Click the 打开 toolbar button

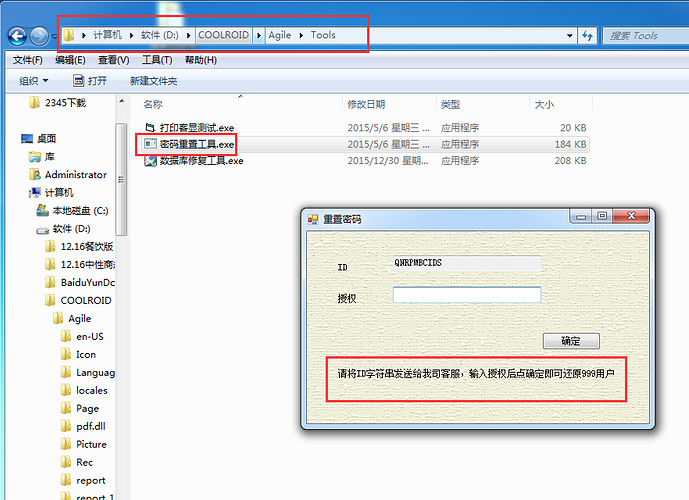coord(90,81)
